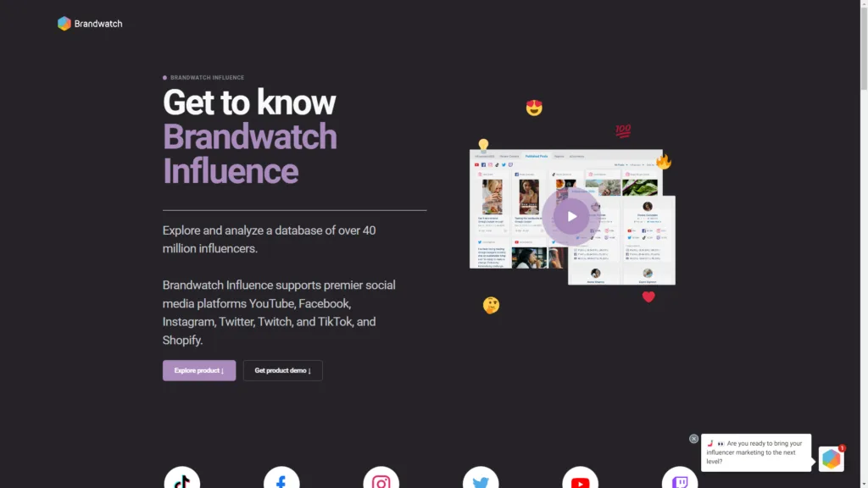Click the Brandwatch logo in the header
Viewport: 868px width, 488px height.
90,23
